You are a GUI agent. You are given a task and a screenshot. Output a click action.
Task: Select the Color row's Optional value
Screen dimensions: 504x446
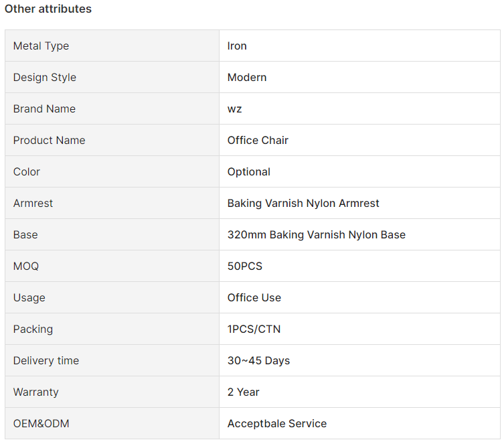click(249, 171)
